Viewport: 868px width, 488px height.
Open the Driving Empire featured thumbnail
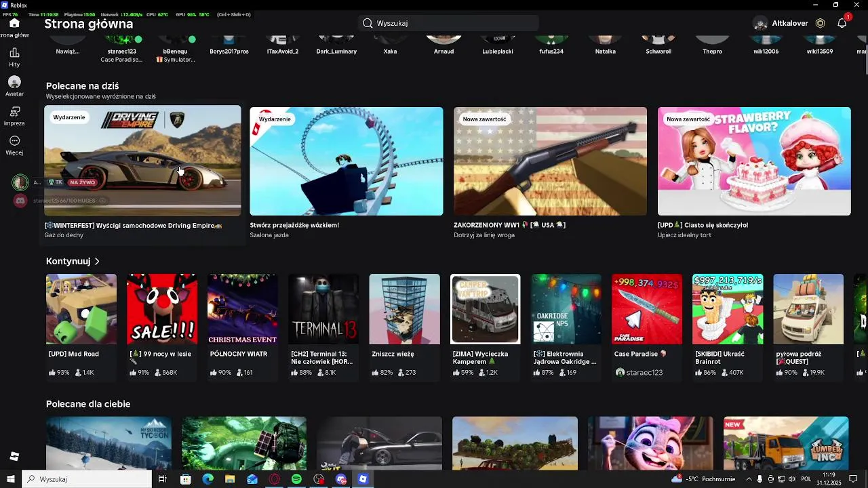(142, 161)
